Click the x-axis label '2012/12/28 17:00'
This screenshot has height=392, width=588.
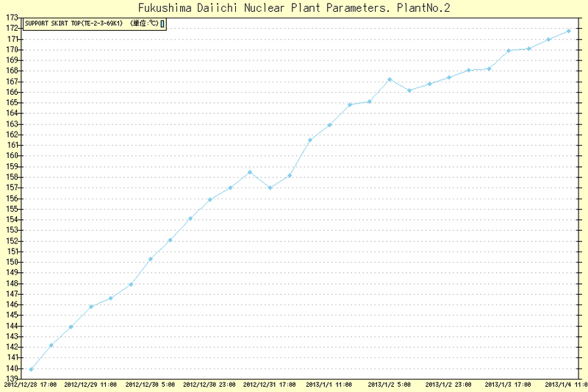tap(30, 385)
